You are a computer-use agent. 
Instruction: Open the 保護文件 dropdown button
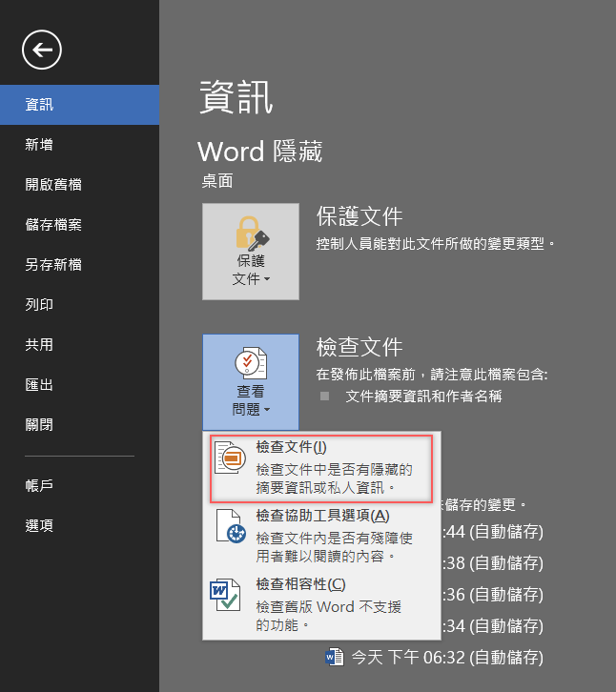pyautogui.click(x=251, y=252)
